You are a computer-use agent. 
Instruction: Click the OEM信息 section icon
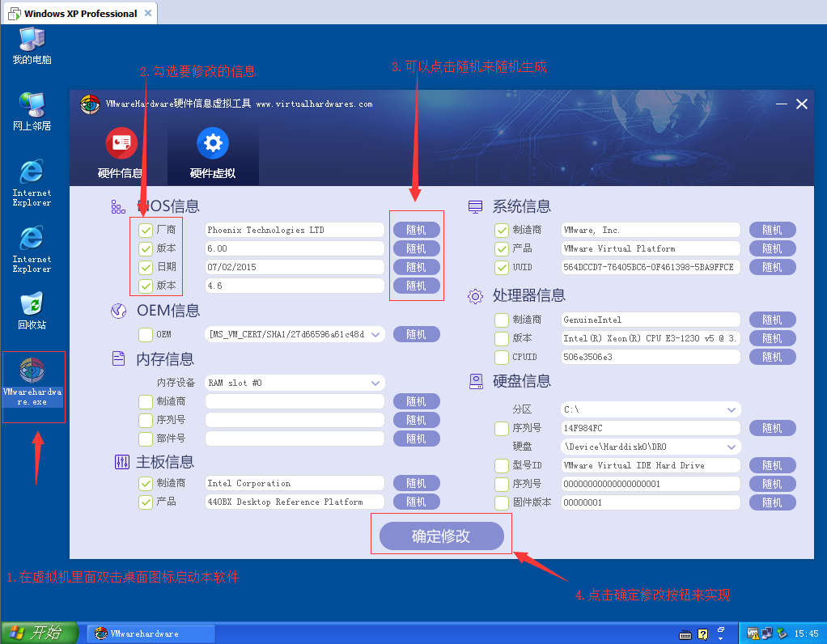[x=118, y=311]
